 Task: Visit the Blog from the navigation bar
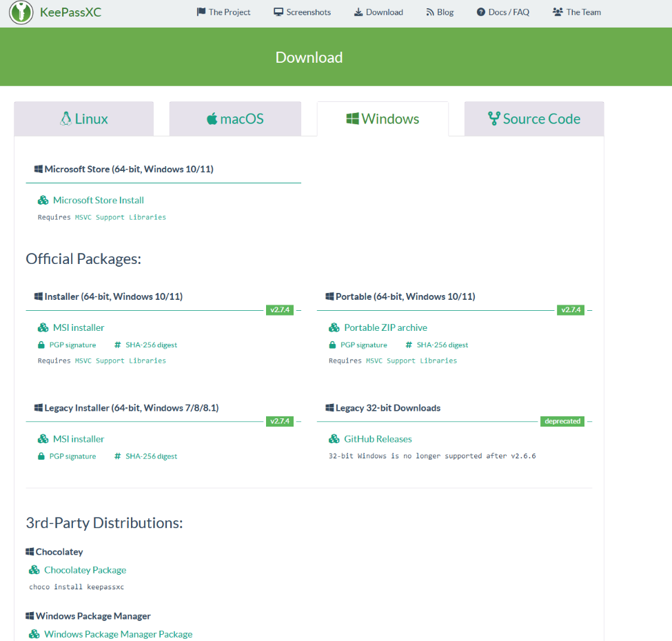(440, 12)
